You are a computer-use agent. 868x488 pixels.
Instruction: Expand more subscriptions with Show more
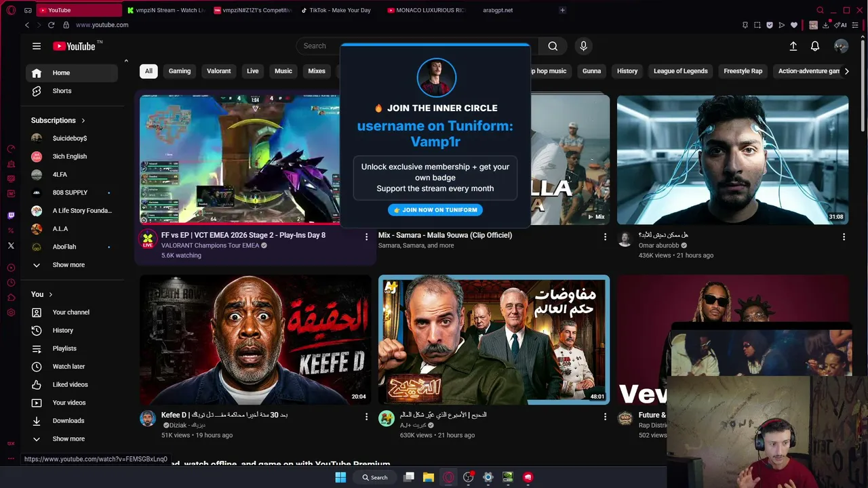point(72,265)
